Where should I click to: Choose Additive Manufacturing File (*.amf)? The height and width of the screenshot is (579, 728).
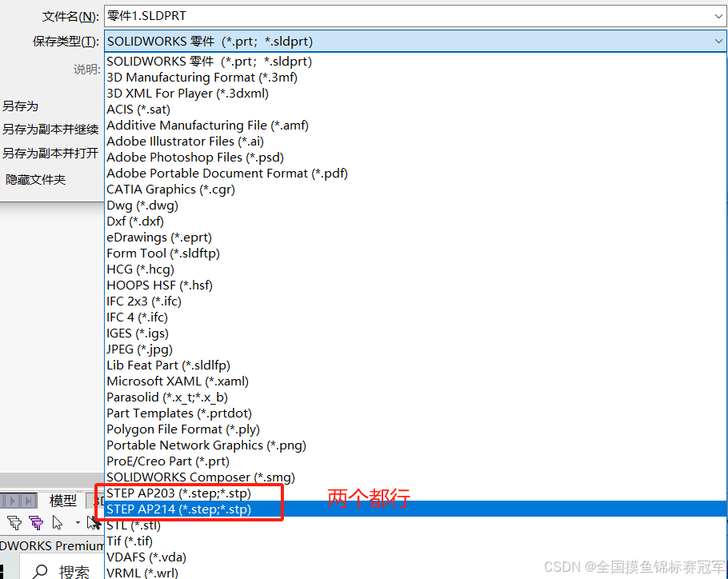[415, 126]
